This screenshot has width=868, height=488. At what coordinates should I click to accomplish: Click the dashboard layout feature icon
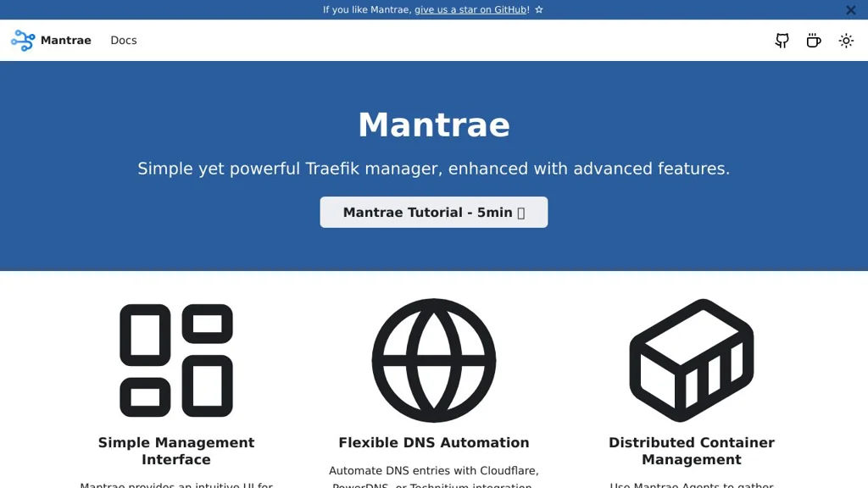click(x=176, y=360)
